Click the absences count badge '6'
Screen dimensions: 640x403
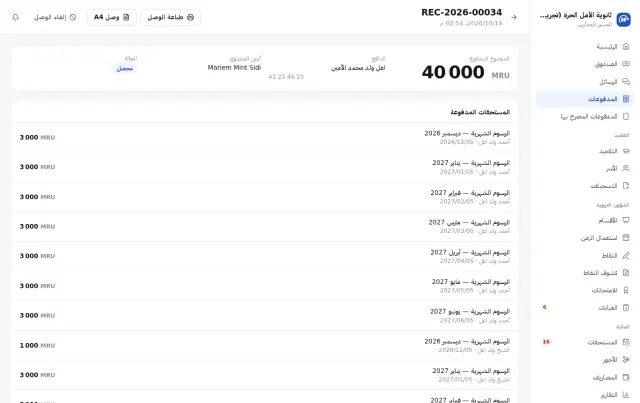544,307
